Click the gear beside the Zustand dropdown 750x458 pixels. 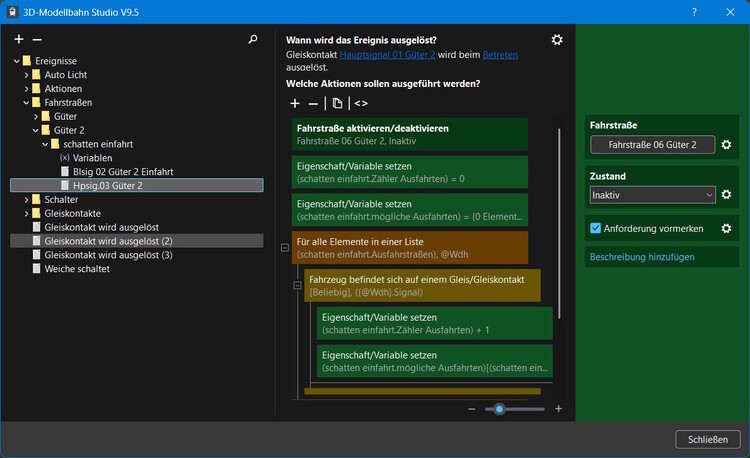click(x=727, y=194)
